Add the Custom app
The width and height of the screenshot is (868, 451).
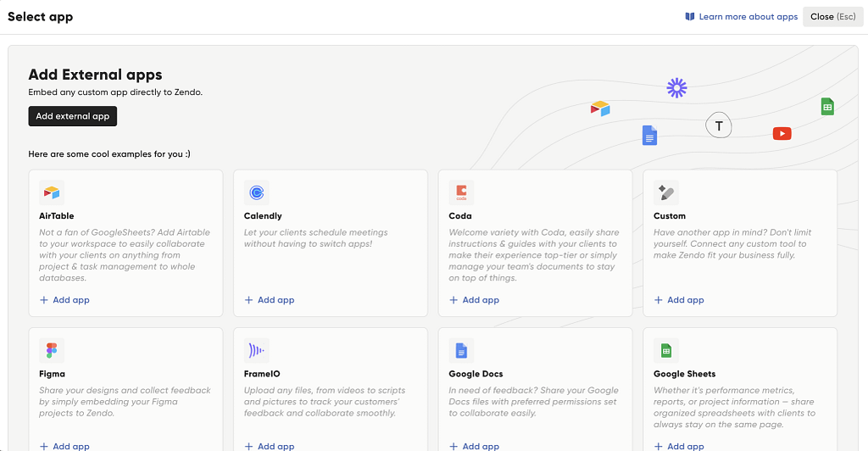[679, 300]
